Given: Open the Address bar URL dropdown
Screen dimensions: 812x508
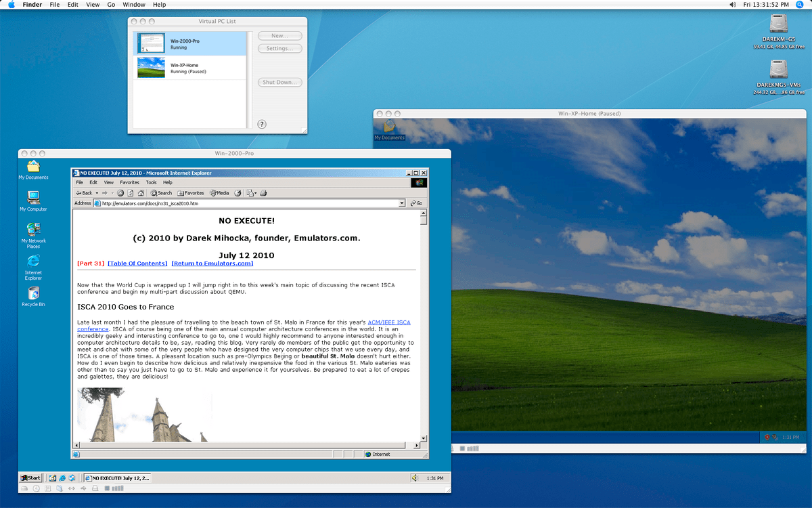Looking at the screenshot, I should 402,203.
